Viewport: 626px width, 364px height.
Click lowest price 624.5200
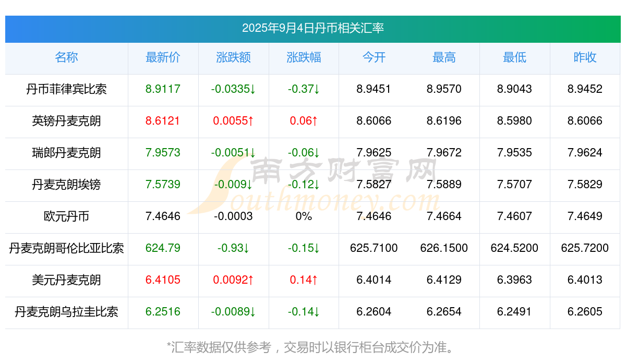515,248
